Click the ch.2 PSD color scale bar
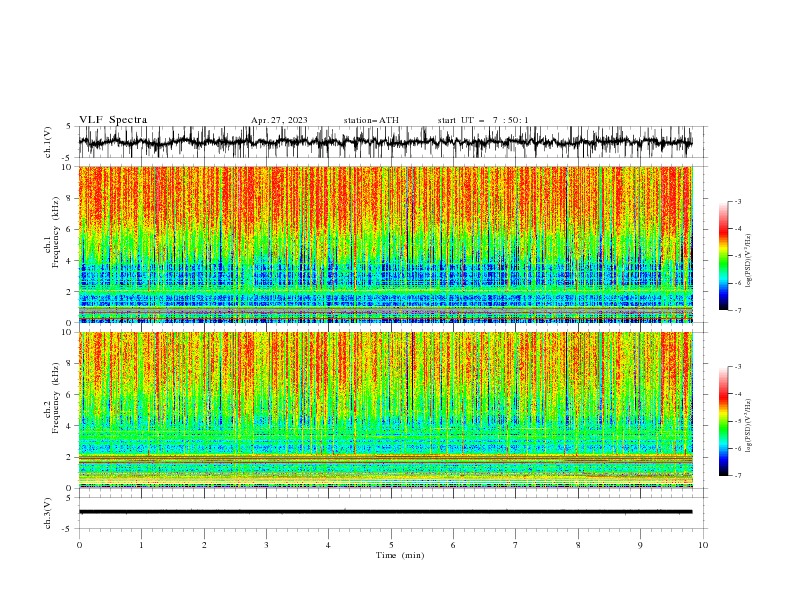This screenshot has height=612, width=792. [723, 421]
